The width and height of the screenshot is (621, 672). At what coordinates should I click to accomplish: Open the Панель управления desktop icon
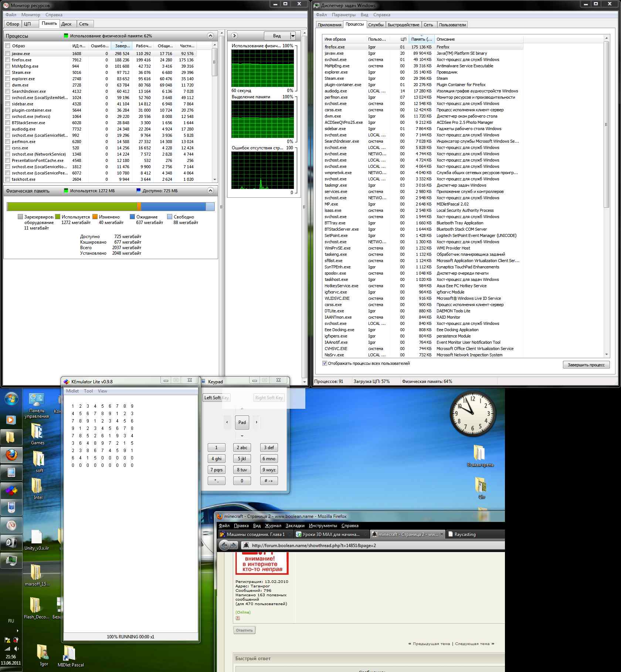tap(37, 401)
